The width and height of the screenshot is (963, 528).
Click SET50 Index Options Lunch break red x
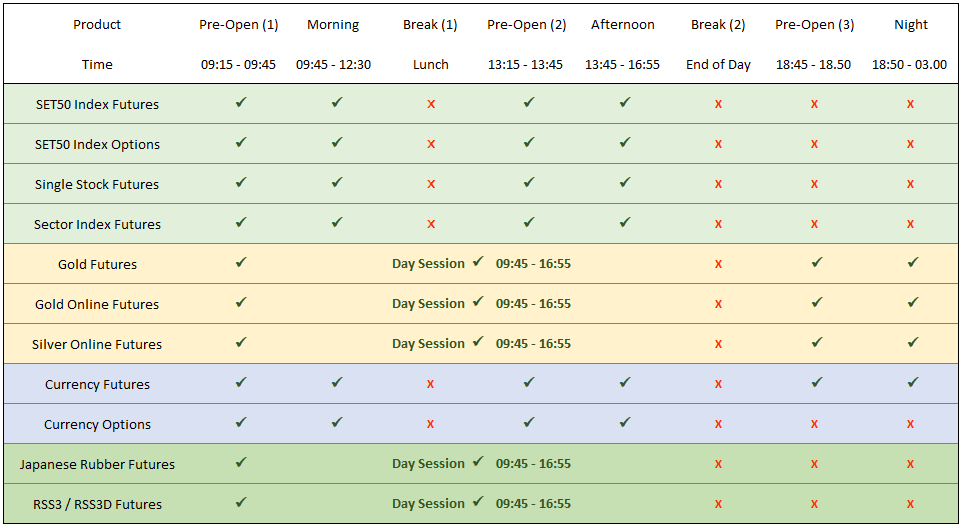[x=431, y=144]
